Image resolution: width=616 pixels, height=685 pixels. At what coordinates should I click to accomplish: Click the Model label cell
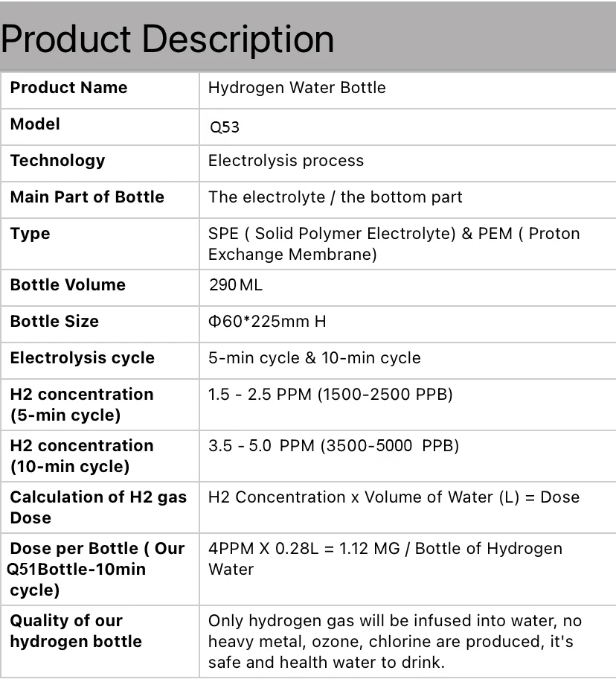pyautogui.click(x=35, y=124)
